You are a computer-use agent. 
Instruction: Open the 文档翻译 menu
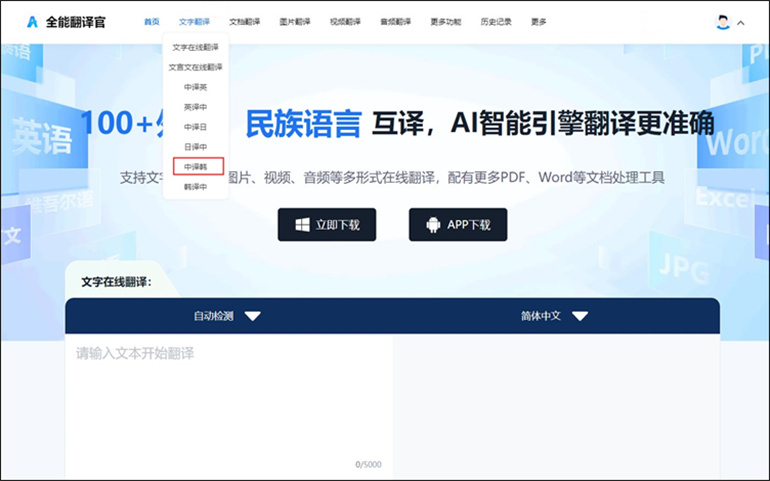(245, 22)
